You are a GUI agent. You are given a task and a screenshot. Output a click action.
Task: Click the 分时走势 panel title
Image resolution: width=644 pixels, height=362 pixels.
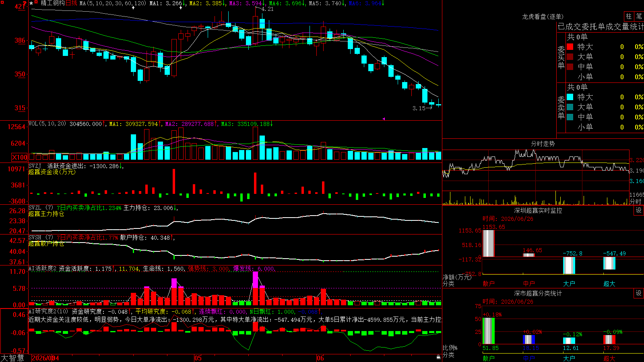[x=543, y=144]
